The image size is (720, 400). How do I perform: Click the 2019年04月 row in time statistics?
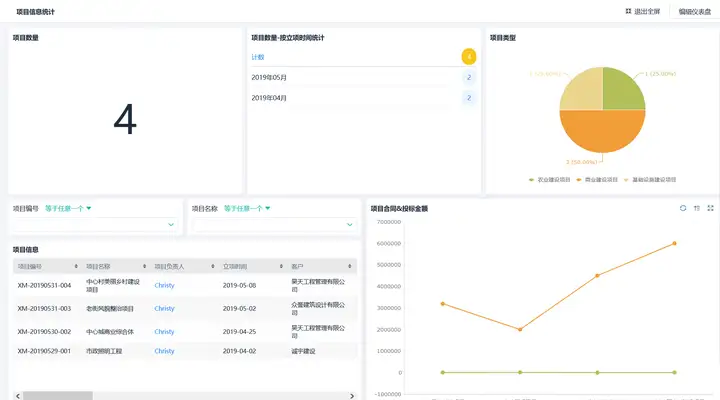[x=364, y=98]
